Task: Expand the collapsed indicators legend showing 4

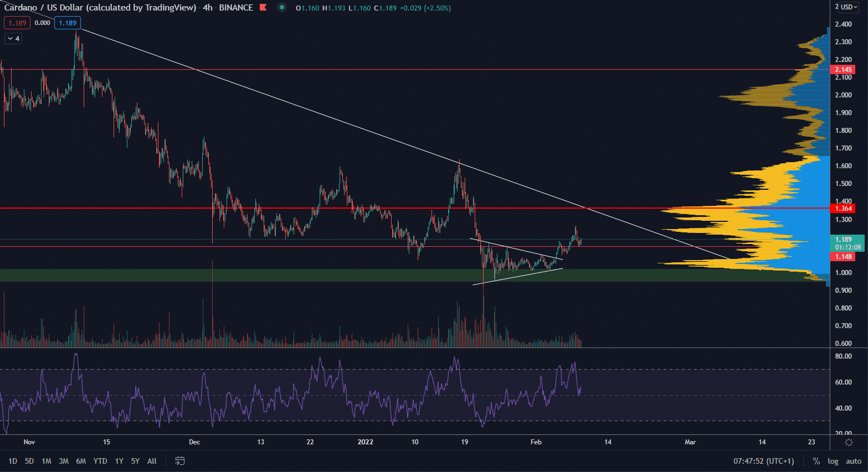Action: tap(13, 39)
